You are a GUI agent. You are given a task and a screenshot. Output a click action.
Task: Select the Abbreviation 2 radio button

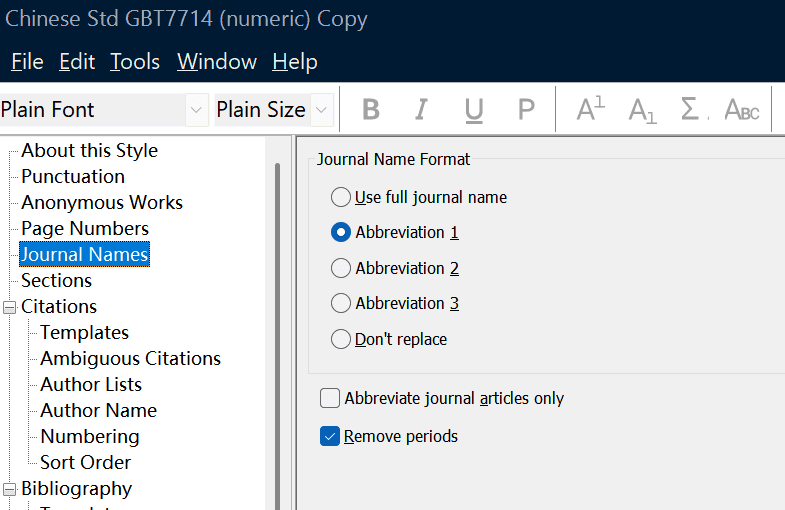(x=341, y=268)
